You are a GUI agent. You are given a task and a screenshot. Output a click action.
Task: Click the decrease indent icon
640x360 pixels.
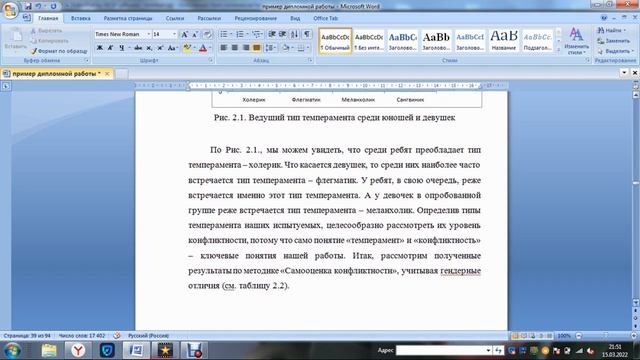(272, 34)
